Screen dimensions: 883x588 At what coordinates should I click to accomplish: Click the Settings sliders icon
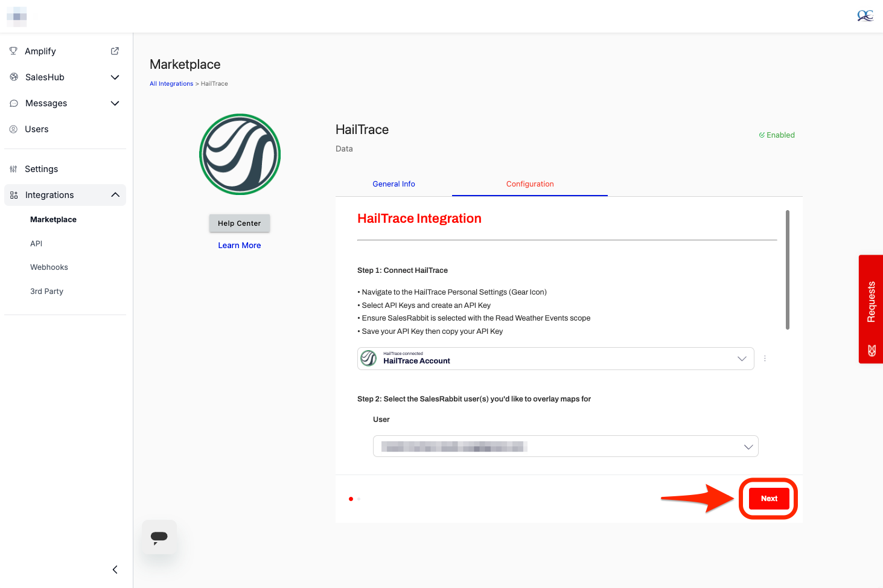click(x=13, y=169)
